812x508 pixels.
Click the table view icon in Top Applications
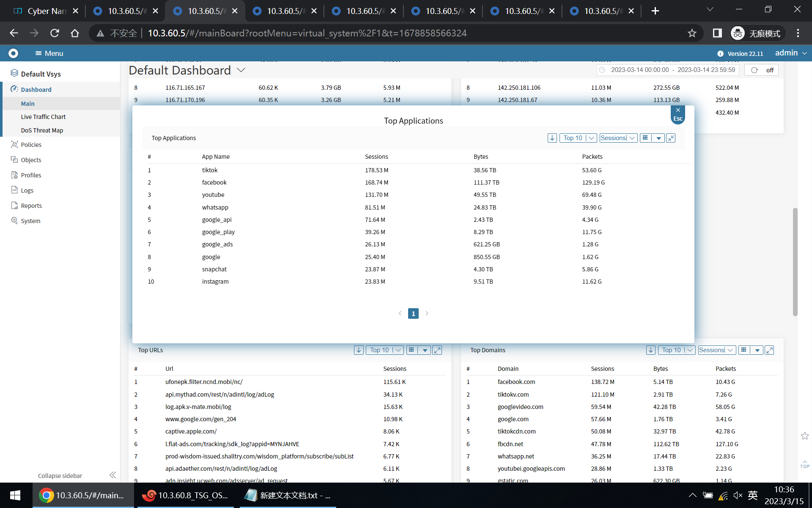pyautogui.click(x=645, y=138)
